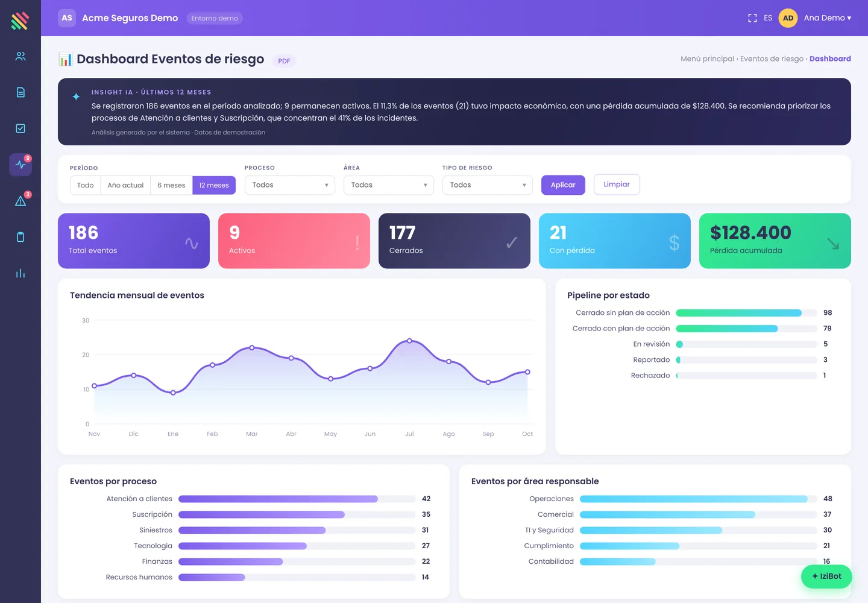The height and width of the screenshot is (603, 868).
Task: Open the warning triangle alerts icon
Action: point(20,201)
